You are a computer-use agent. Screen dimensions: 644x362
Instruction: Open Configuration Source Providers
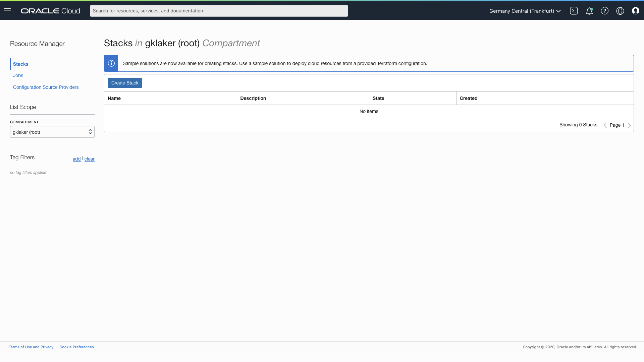[x=46, y=87]
